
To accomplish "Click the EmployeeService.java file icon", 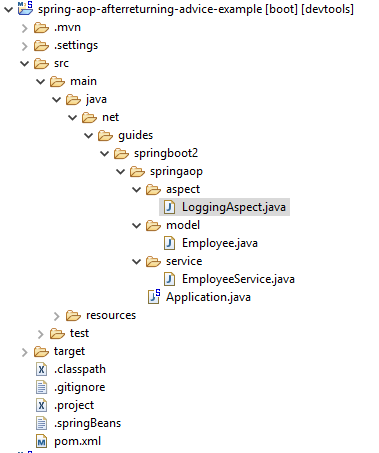I will pos(169,279).
